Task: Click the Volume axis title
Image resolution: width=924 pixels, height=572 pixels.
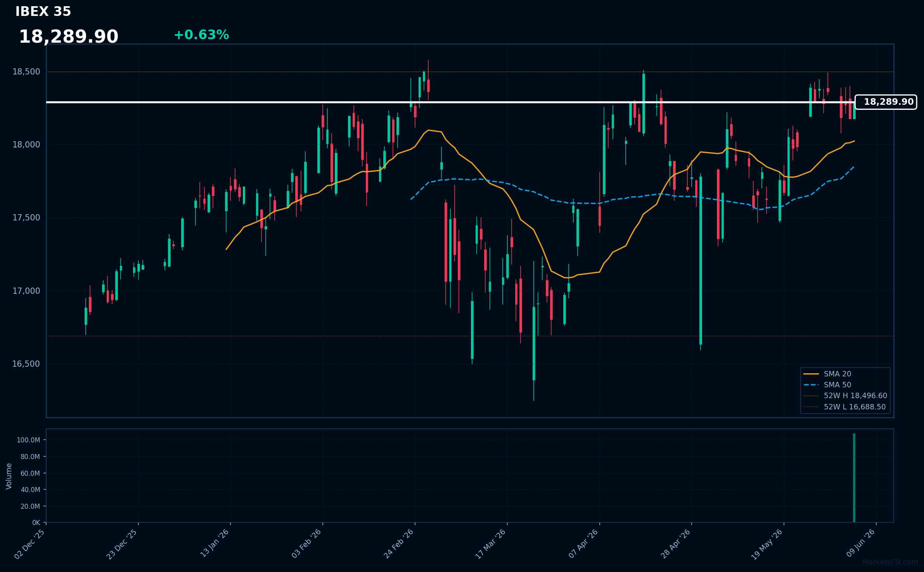Action: click(x=9, y=476)
